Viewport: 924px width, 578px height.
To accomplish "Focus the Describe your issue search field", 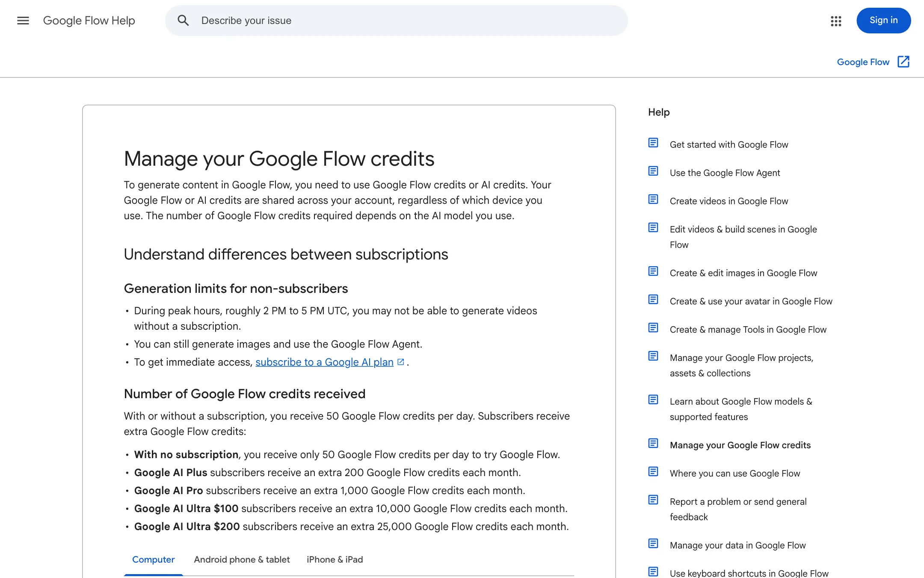I will [396, 21].
